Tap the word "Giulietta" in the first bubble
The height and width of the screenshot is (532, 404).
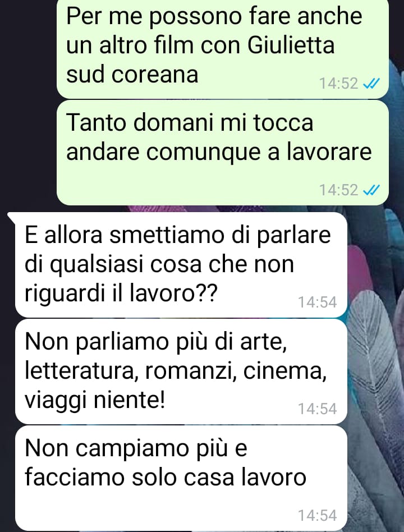point(291,45)
